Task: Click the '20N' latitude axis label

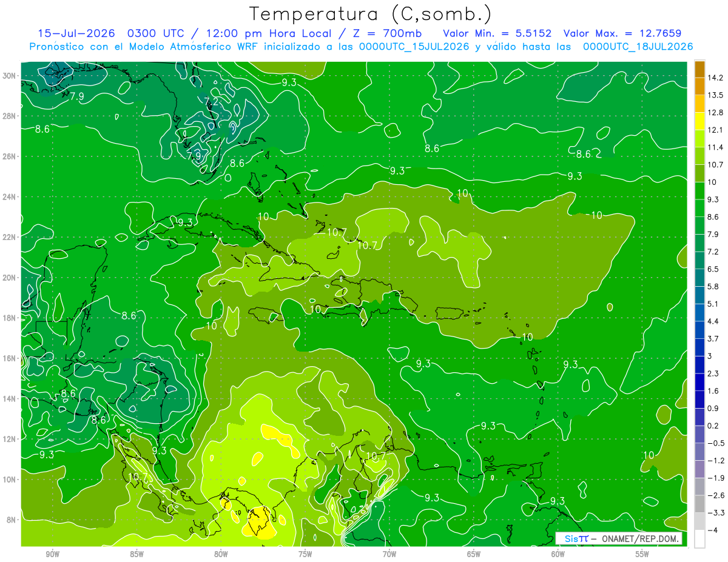Action: pyautogui.click(x=8, y=278)
